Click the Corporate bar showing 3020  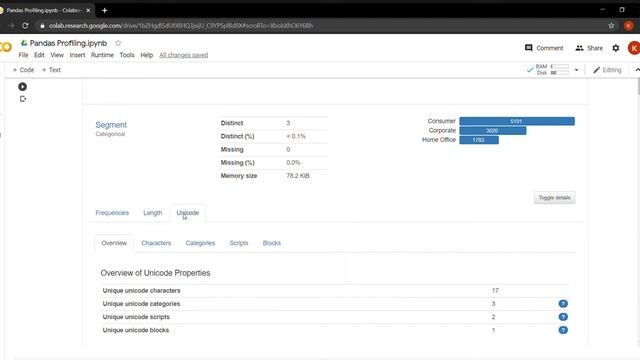point(493,131)
